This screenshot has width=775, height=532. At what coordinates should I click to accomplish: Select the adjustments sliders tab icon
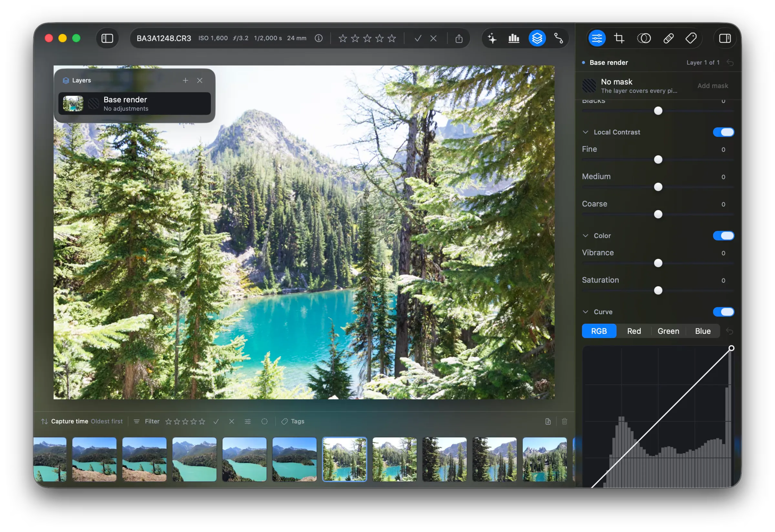[597, 38]
